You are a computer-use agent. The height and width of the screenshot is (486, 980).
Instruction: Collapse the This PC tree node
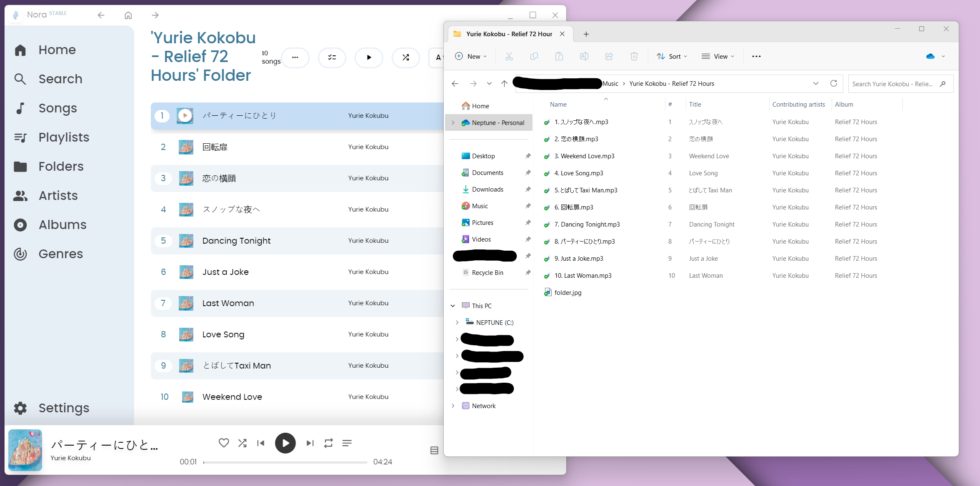tap(453, 306)
